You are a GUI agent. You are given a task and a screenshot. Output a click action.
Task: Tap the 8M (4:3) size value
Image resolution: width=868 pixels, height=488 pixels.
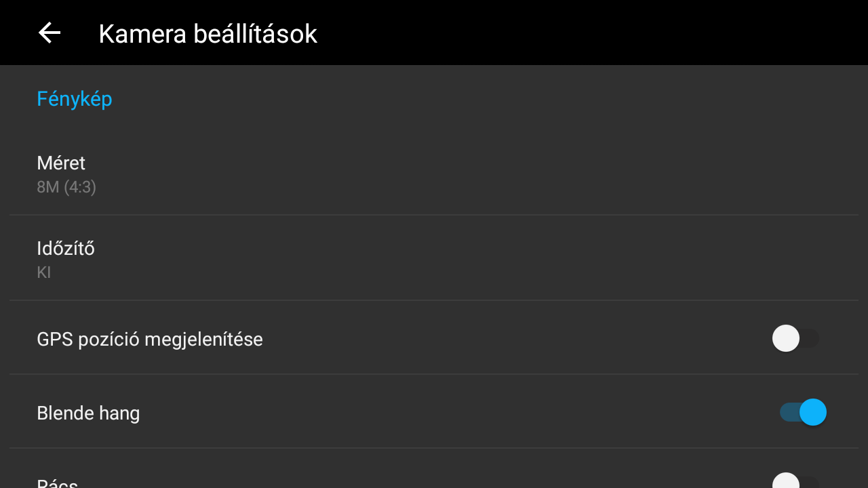click(x=66, y=187)
